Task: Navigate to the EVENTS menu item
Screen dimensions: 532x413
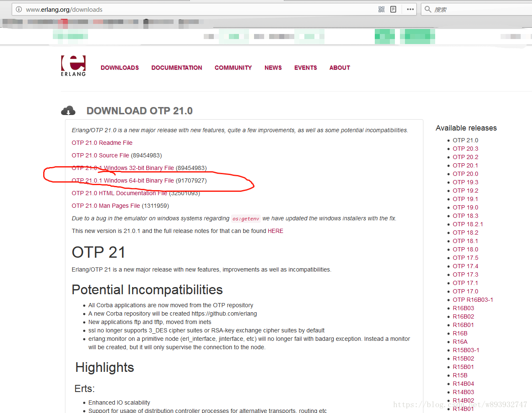Action: [306, 68]
